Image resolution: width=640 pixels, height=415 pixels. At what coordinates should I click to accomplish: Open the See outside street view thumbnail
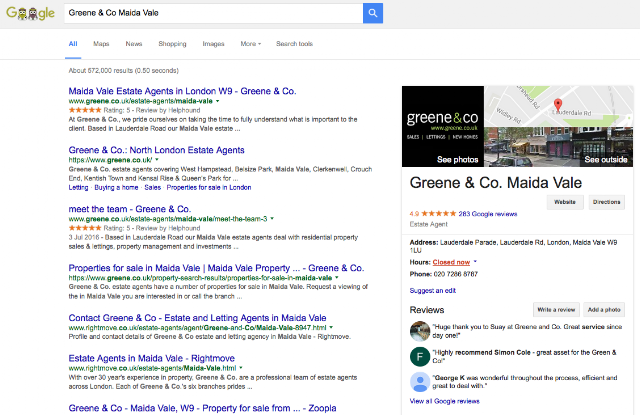tap(559, 147)
